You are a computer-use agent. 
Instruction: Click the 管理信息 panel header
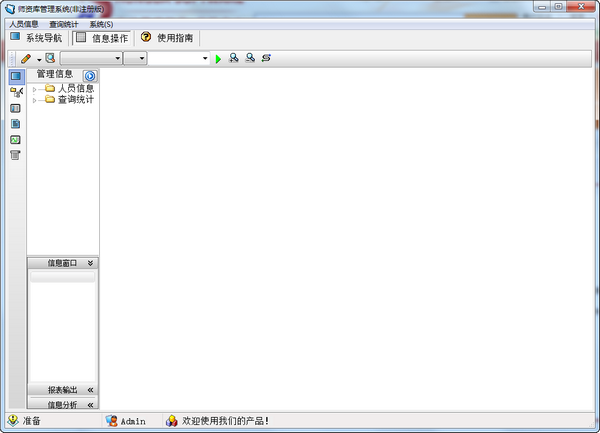coord(54,74)
